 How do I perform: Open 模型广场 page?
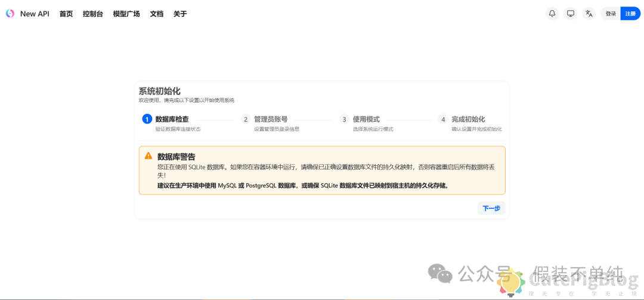coord(126,14)
